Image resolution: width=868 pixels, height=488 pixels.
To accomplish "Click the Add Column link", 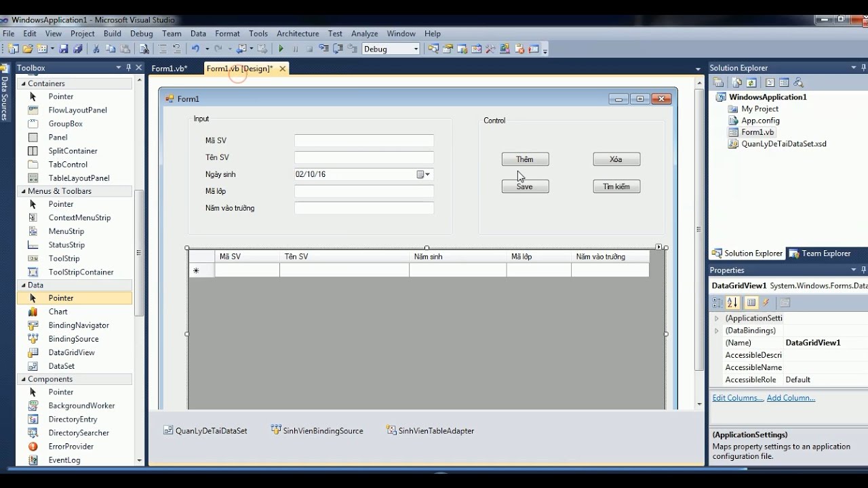I will (791, 398).
